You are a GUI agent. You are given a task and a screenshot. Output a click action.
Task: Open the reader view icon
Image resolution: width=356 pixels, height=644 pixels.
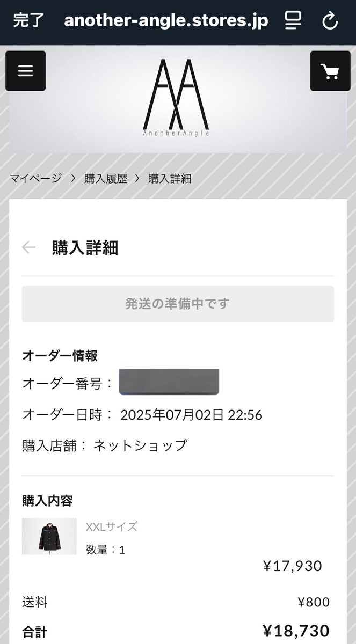coord(293,21)
